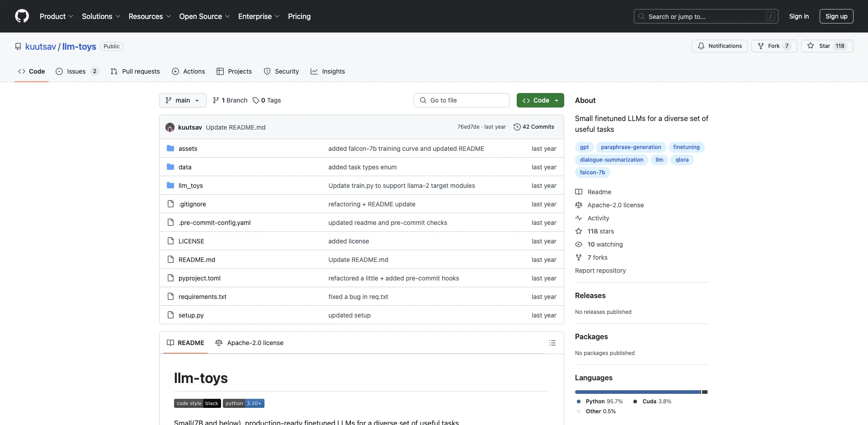868x425 pixels.
Task: Select the README tab
Action: pyautogui.click(x=185, y=343)
